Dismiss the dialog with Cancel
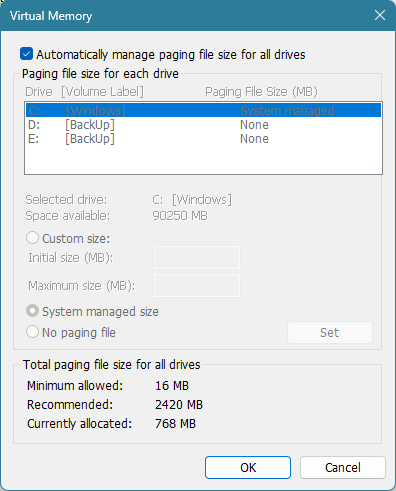Image resolution: width=396 pixels, height=491 pixels. click(343, 467)
